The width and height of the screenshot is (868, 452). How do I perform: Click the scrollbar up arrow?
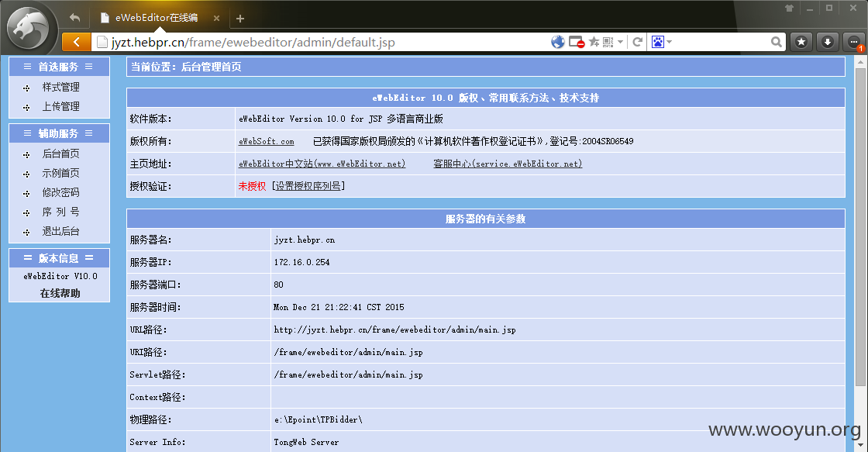(860, 61)
